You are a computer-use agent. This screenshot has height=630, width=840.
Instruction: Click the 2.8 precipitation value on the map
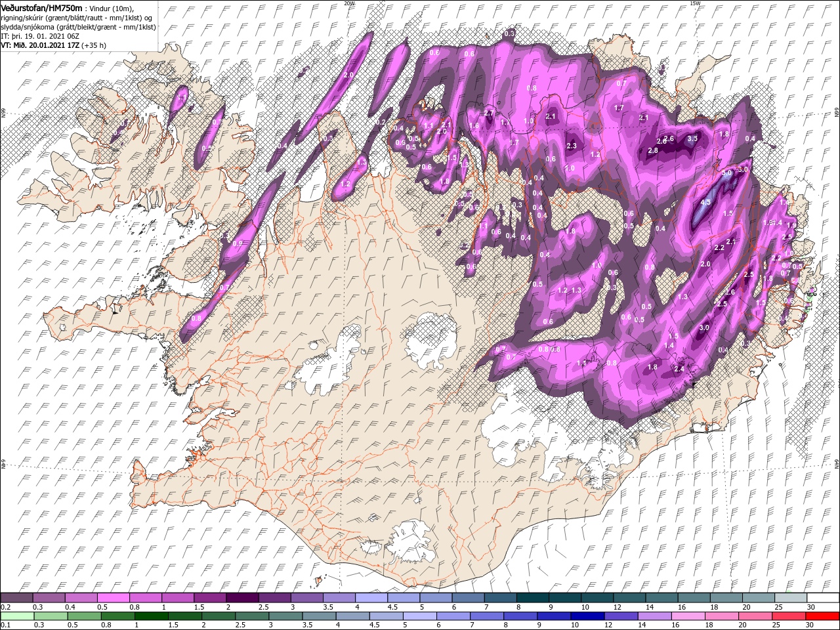(653, 150)
